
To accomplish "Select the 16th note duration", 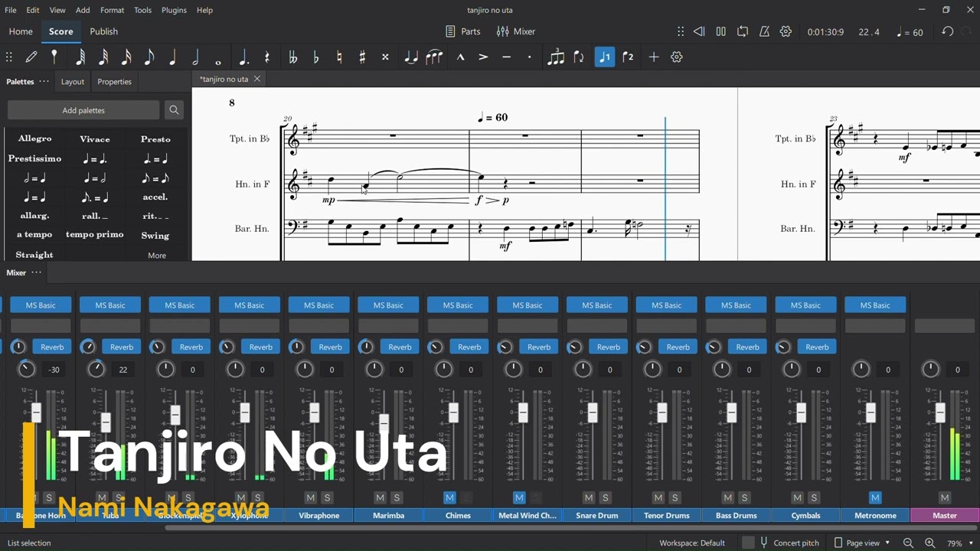I will point(126,57).
